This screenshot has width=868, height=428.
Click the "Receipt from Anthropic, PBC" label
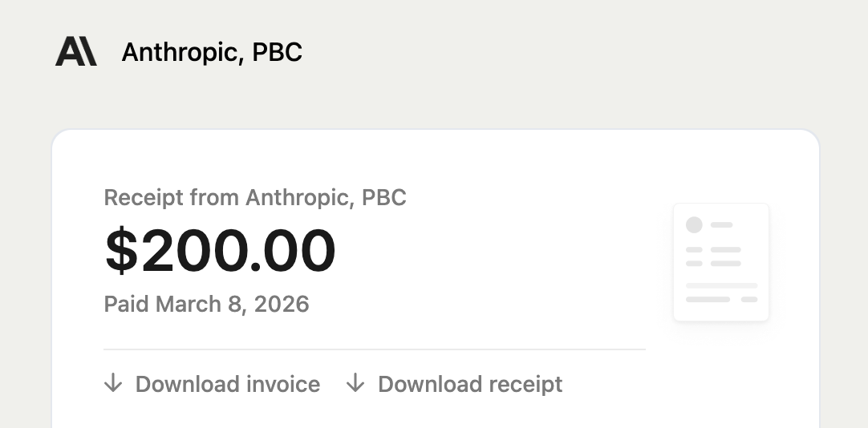[255, 197]
